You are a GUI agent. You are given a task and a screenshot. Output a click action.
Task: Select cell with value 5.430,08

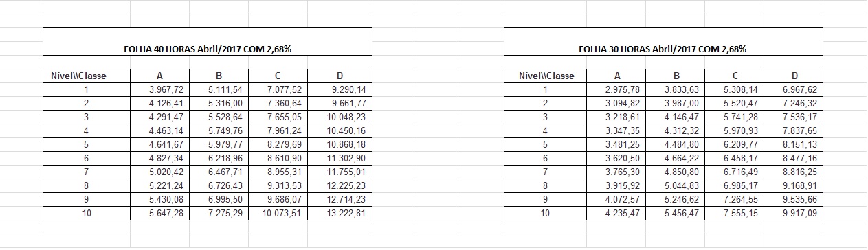point(159,200)
